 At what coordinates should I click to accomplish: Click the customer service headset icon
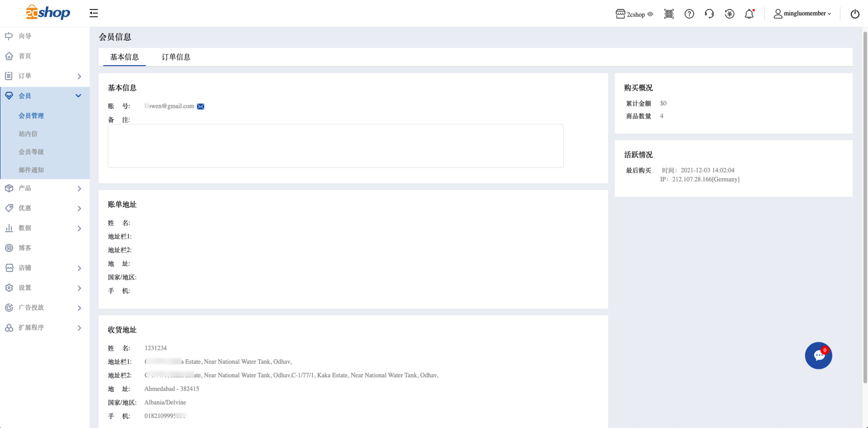pyautogui.click(x=709, y=14)
